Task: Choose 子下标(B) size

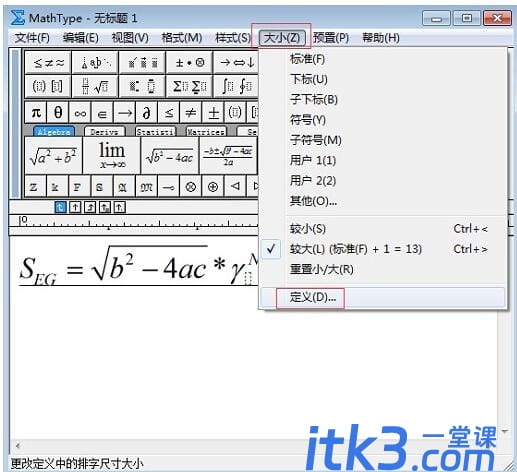Action: (x=382, y=99)
